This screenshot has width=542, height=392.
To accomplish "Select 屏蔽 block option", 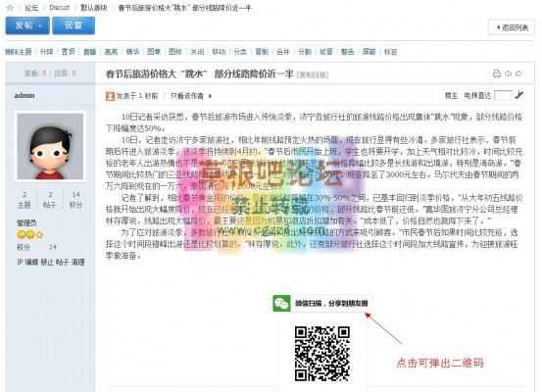I will [x=369, y=52].
